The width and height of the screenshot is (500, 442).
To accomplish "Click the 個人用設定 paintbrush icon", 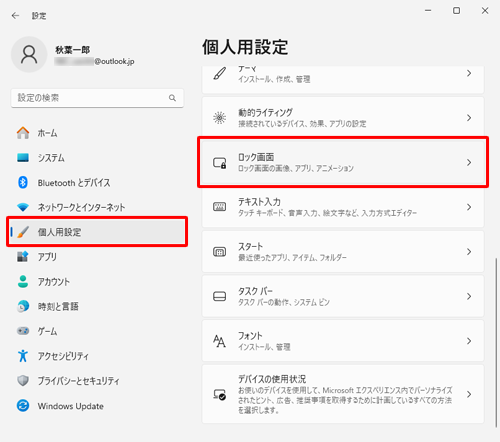I will pyautogui.click(x=23, y=232).
